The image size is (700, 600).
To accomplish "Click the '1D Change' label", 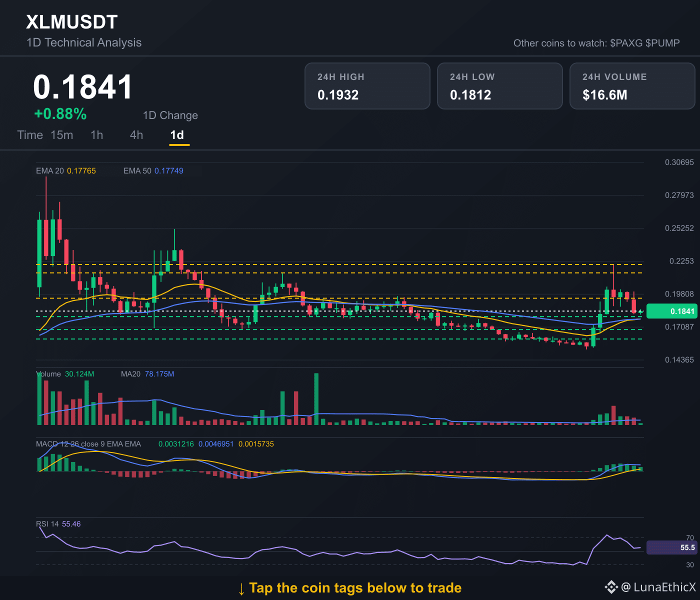I will [170, 115].
